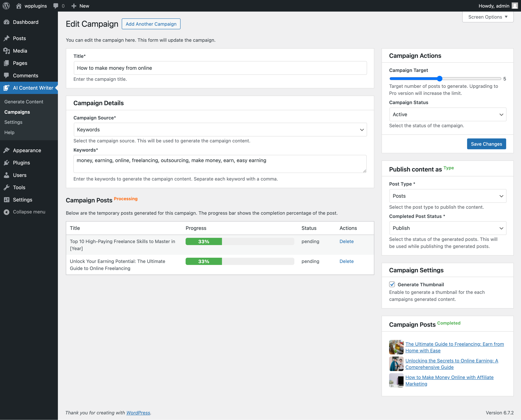Uncheck the Generate Thumbnail checkbox
Image resolution: width=521 pixels, height=420 pixels.
pyautogui.click(x=392, y=284)
